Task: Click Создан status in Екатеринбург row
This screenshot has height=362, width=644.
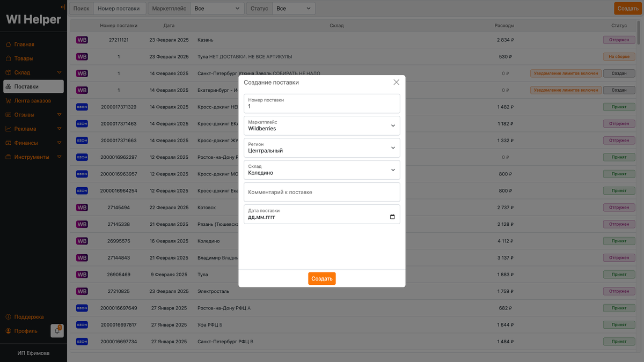Action: coord(619,90)
